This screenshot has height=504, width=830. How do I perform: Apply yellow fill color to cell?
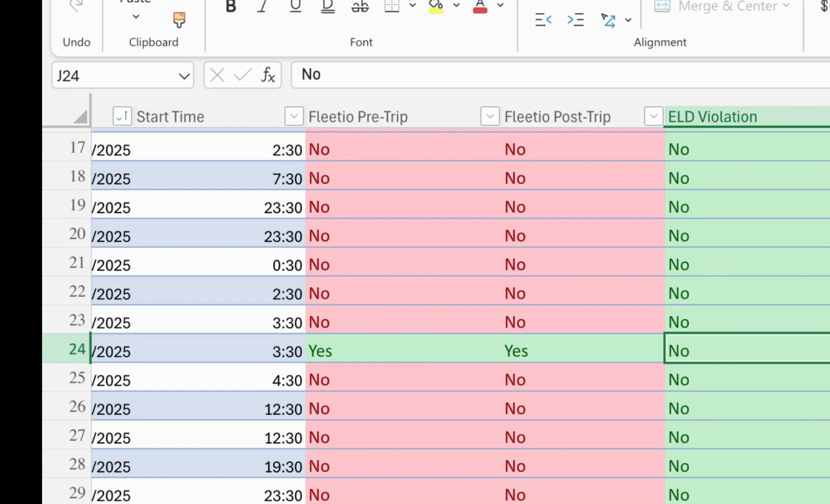tap(436, 7)
